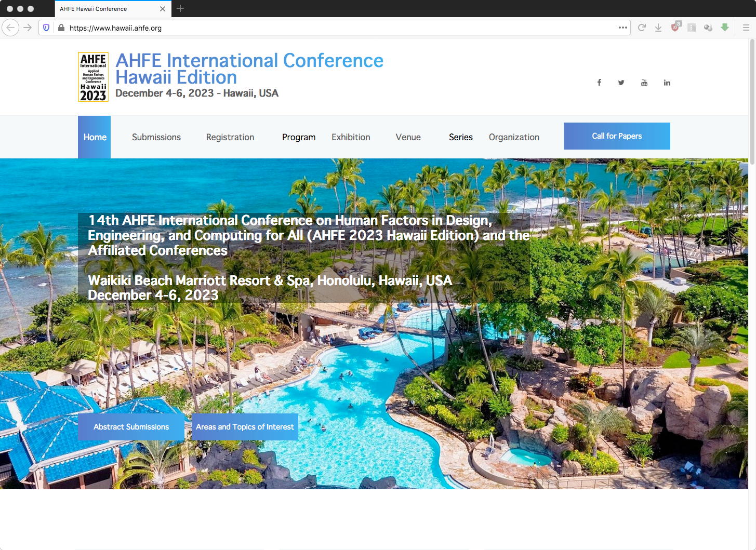Reload the page with the refresh icon
The image size is (756, 550).
click(642, 28)
